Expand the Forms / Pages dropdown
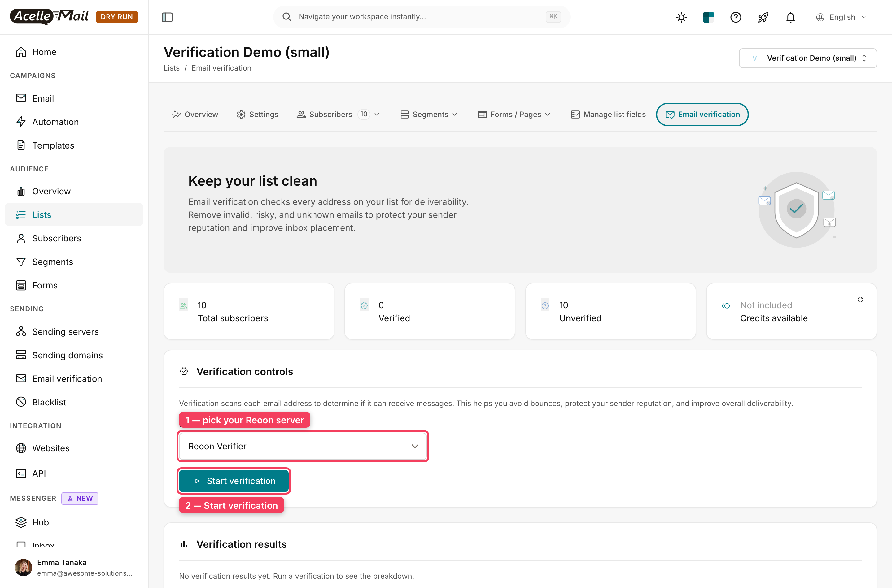The image size is (892, 588). (514, 115)
